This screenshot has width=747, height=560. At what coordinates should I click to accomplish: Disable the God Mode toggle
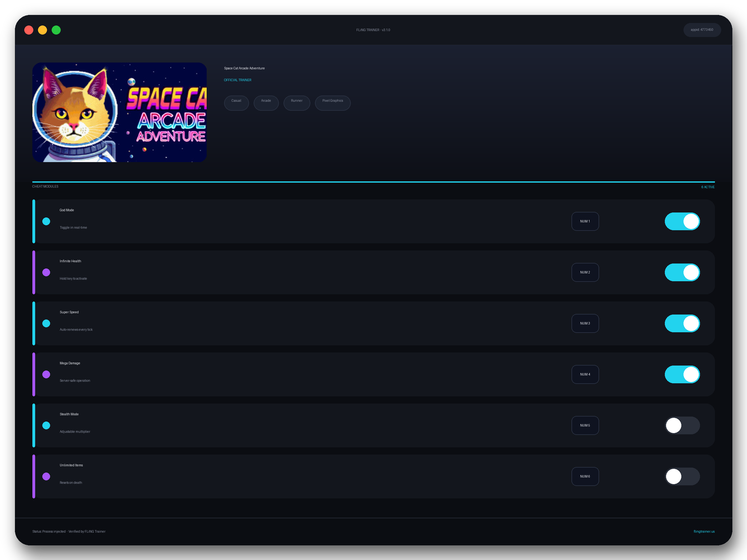[x=682, y=222]
